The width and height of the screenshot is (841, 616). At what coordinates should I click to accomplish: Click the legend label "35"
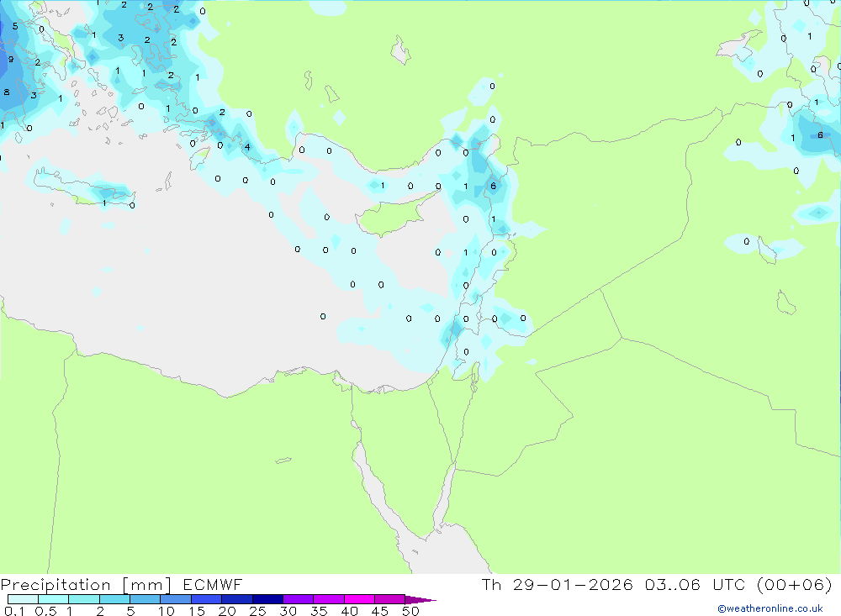[x=319, y=611]
